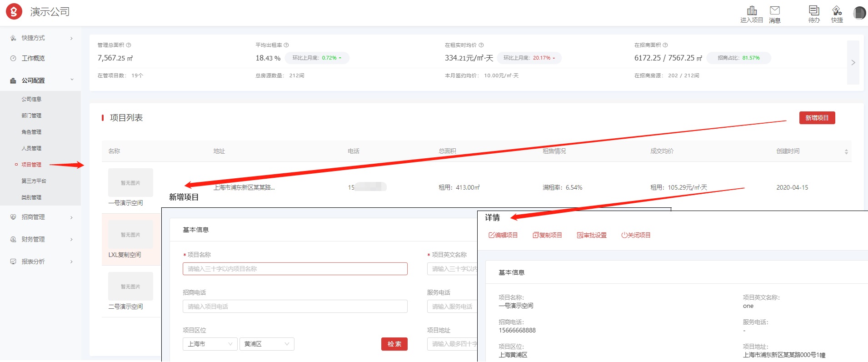Open the 黄浦区 district dropdown
The image size is (868, 362).
[267, 344]
